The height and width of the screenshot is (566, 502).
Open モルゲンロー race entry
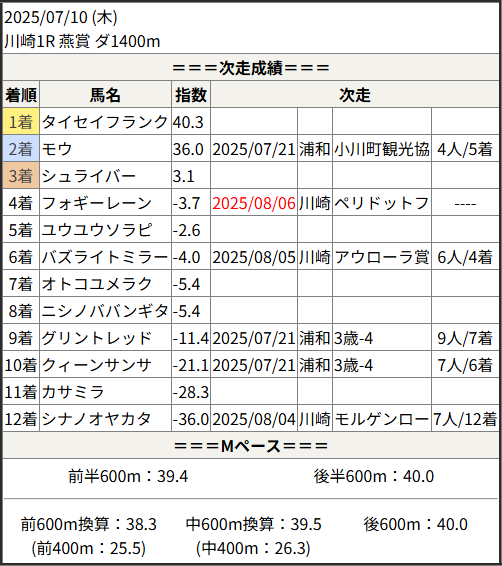tap(381, 419)
